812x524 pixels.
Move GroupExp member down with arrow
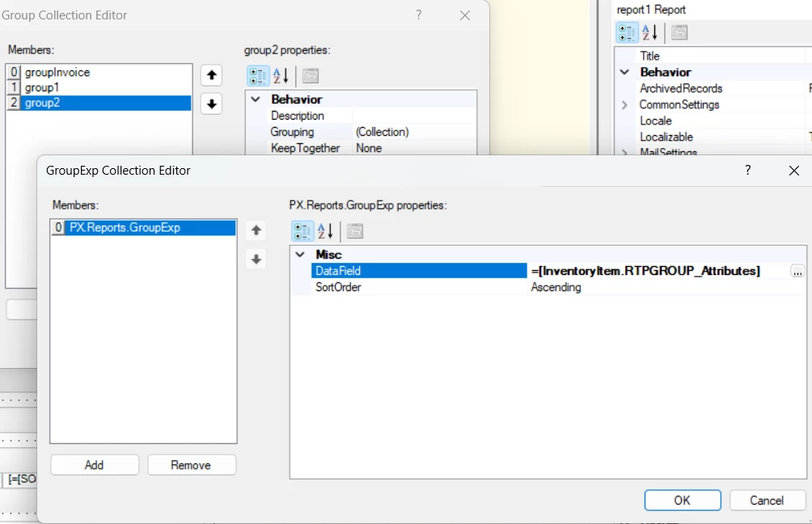coord(256,260)
